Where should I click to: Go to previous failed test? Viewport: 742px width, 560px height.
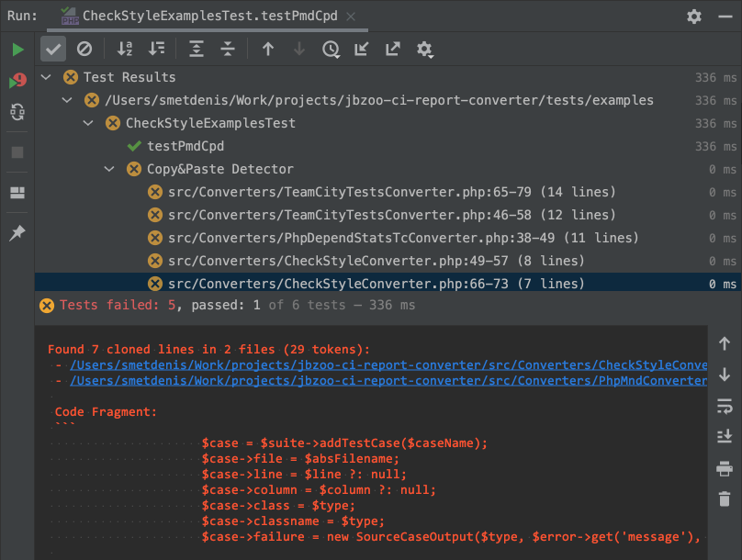[x=268, y=49]
